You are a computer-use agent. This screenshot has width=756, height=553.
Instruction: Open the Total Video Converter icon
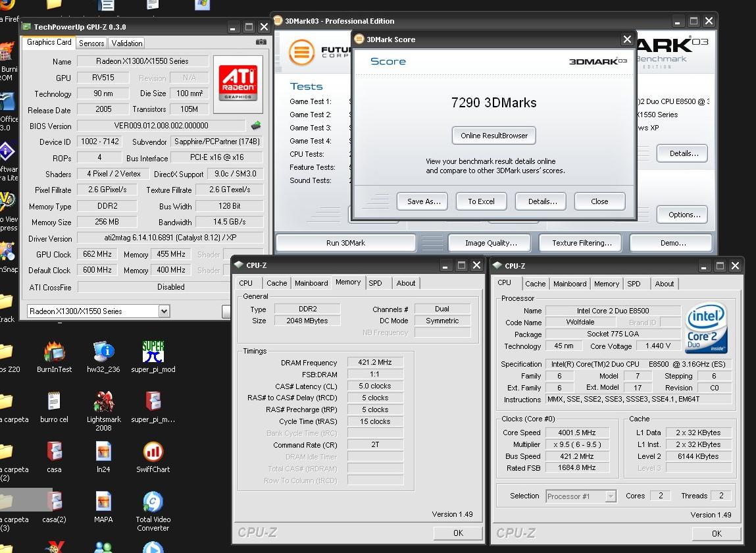[x=153, y=502]
